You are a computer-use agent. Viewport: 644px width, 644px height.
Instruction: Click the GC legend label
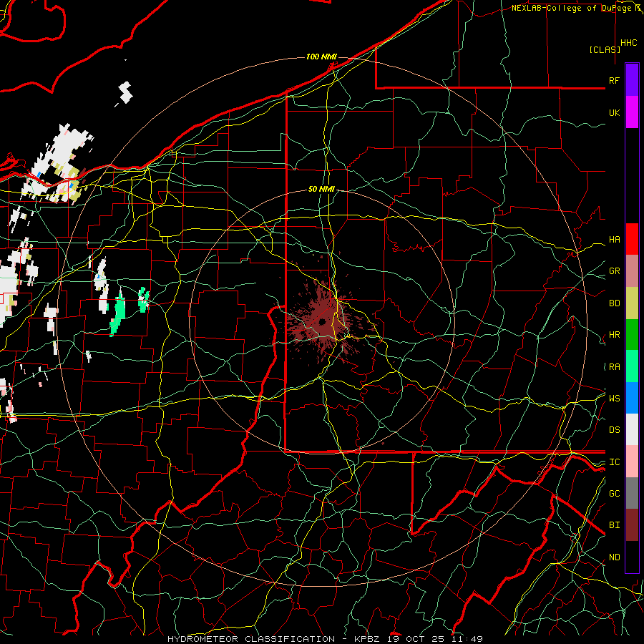point(614,494)
